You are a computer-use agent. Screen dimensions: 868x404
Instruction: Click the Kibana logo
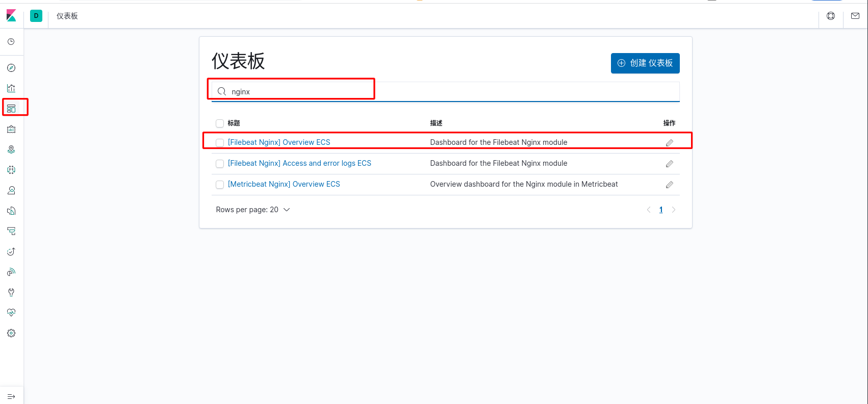pos(11,16)
